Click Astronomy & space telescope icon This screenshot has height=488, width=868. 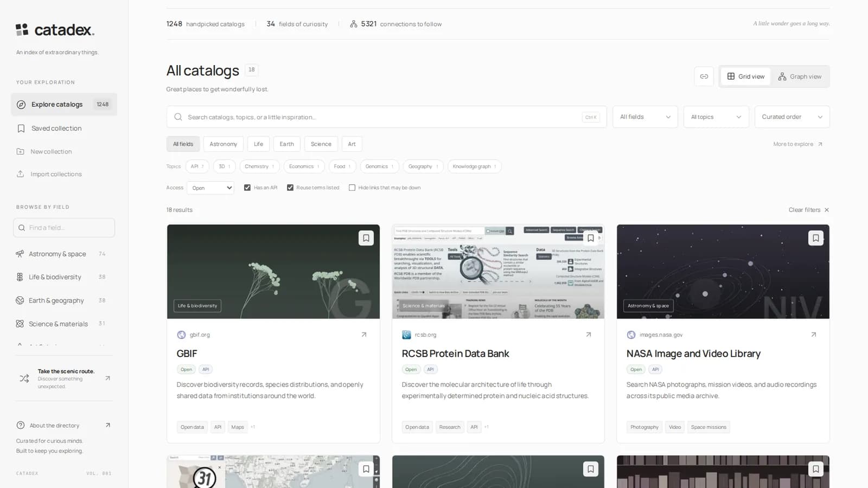(20, 254)
